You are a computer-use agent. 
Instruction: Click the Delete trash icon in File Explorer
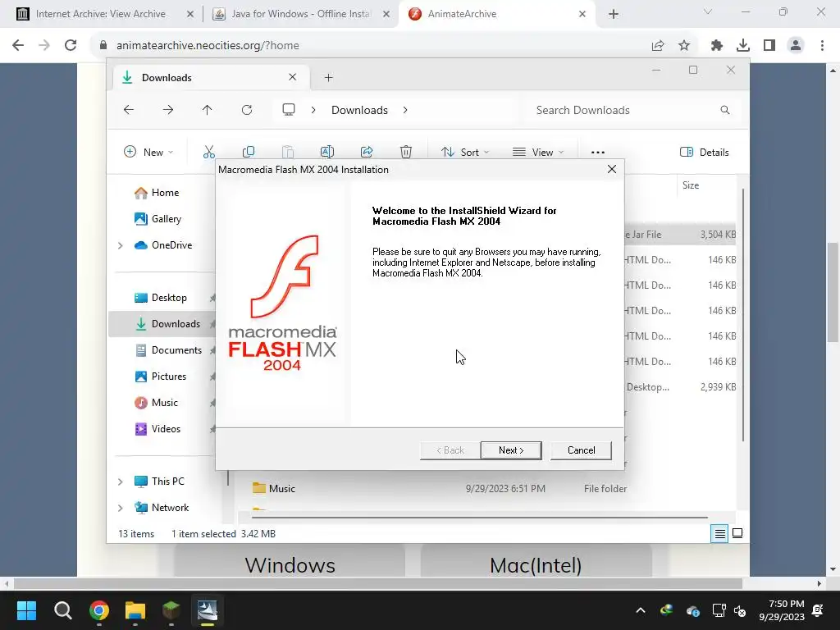pos(406,152)
